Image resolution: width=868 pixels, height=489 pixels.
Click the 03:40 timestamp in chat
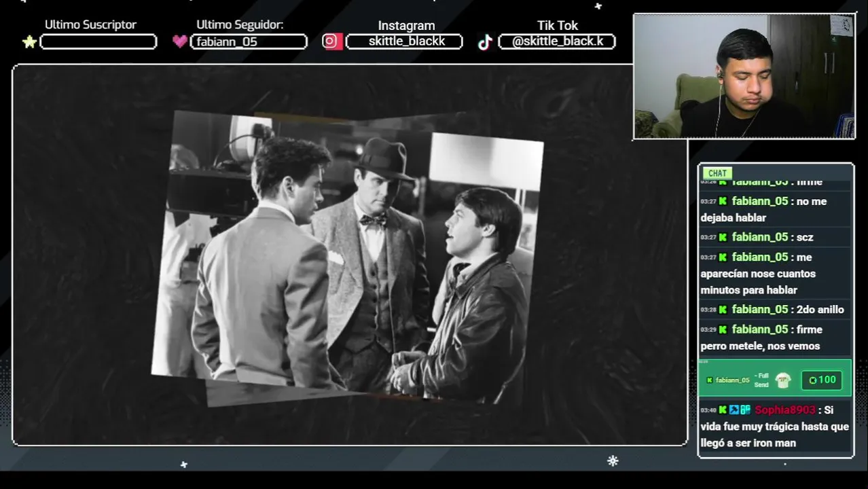tap(708, 410)
